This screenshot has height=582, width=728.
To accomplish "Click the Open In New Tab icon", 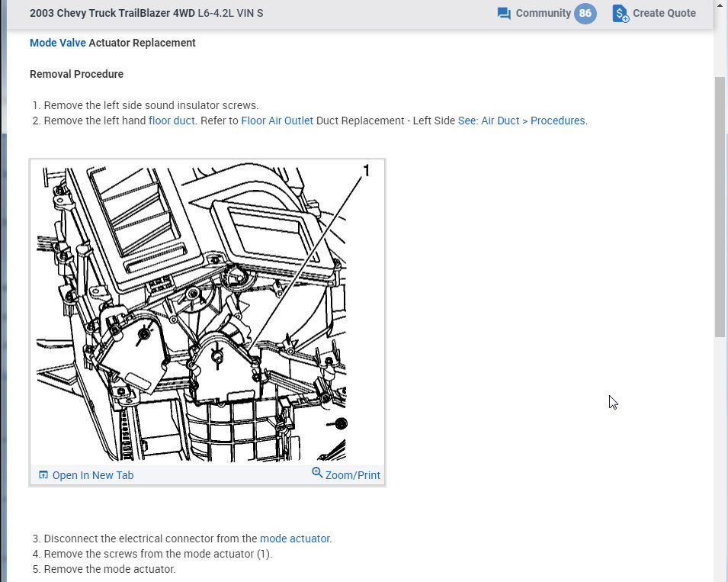I will coord(43,474).
